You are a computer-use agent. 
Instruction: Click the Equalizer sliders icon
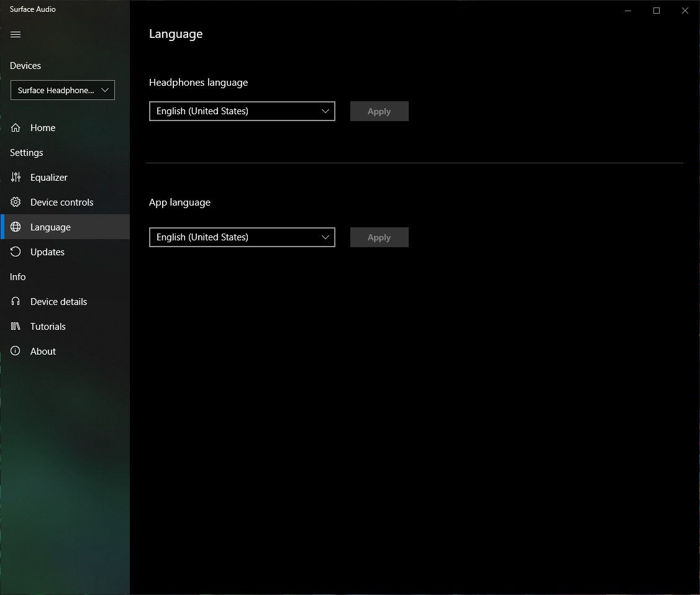(x=16, y=178)
